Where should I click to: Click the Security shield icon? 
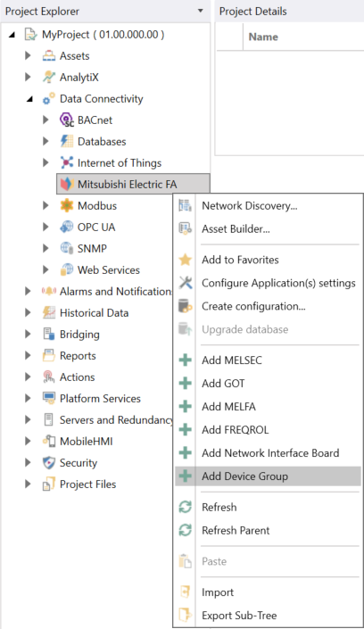[49, 463]
